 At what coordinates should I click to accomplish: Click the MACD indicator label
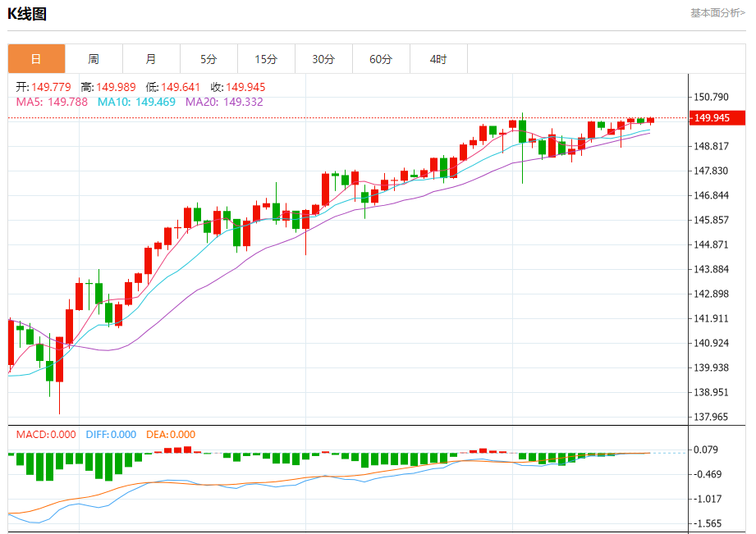click(46, 434)
